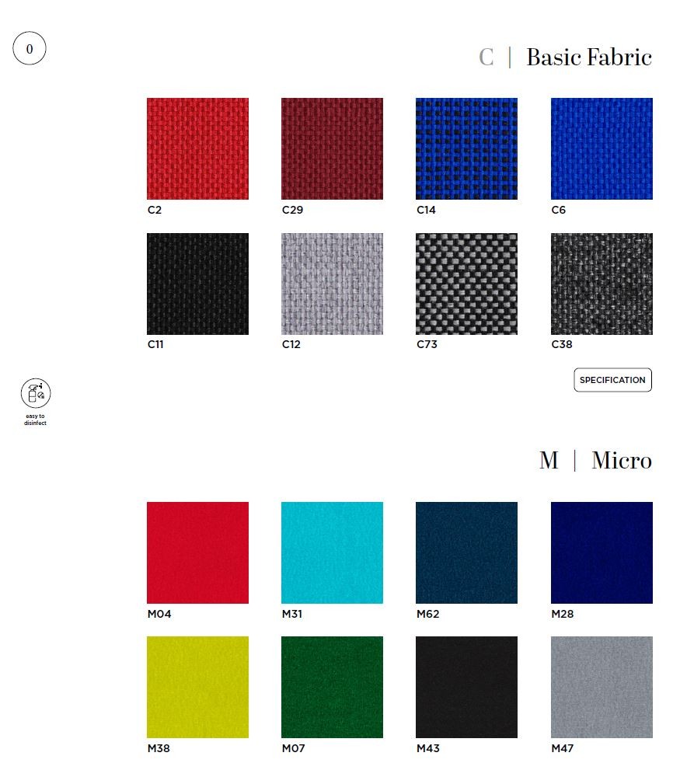The height and width of the screenshot is (784, 680).
Task: Choose the C14 blue-black weave swatch
Action: click(x=466, y=148)
